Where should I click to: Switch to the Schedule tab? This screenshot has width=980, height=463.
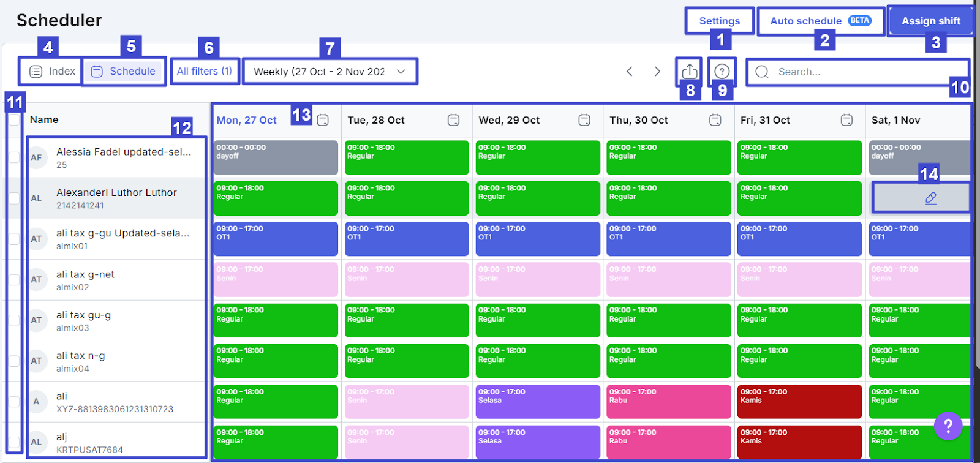point(124,72)
